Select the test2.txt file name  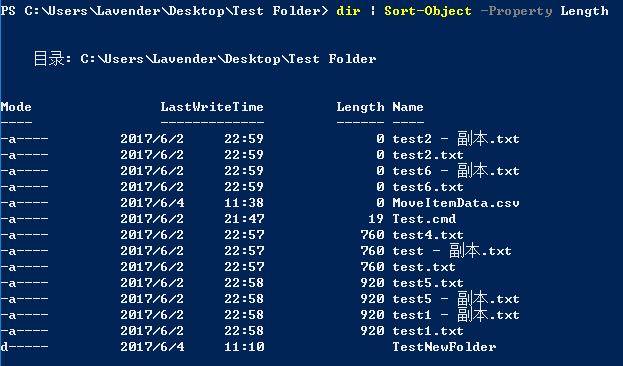(x=428, y=155)
